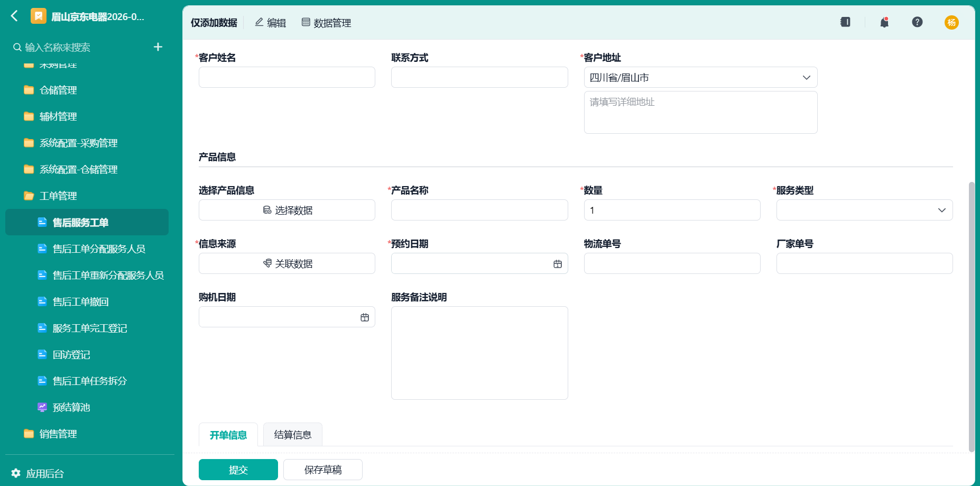Focus the 物流单号 input field
This screenshot has height=486, width=980.
pyautogui.click(x=672, y=263)
